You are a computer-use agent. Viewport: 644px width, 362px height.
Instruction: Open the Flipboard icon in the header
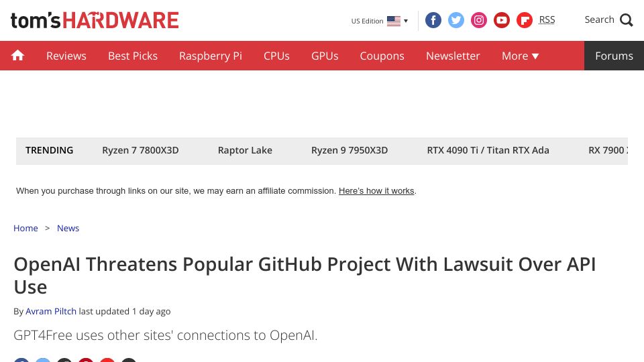(525, 20)
